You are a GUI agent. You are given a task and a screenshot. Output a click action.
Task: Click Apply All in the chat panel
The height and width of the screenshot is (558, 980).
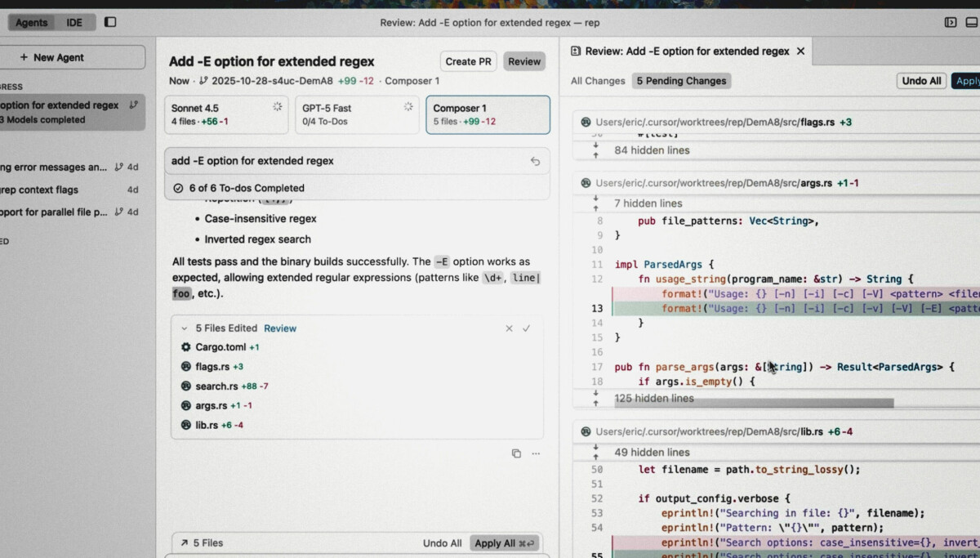tap(506, 543)
